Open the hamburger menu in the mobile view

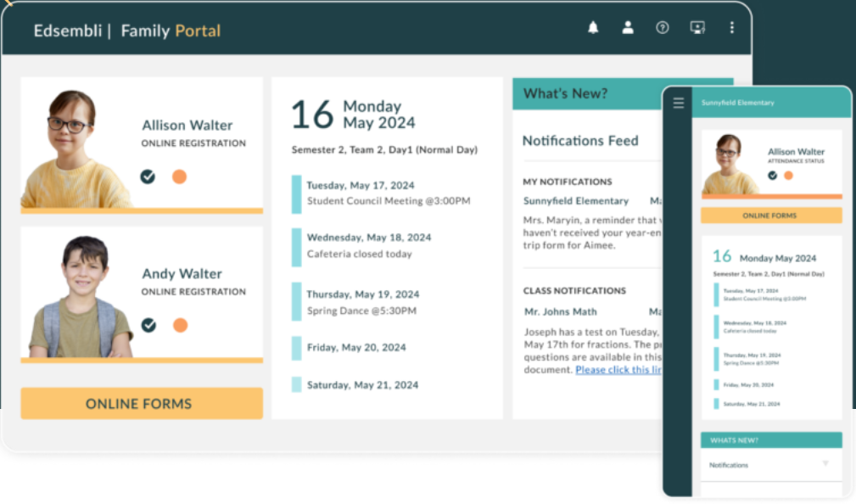(x=679, y=103)
